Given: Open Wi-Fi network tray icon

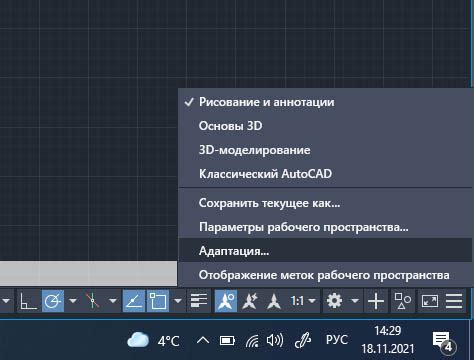Looking at the screenshot, I should pyautogui.click(x=252, y=341).
